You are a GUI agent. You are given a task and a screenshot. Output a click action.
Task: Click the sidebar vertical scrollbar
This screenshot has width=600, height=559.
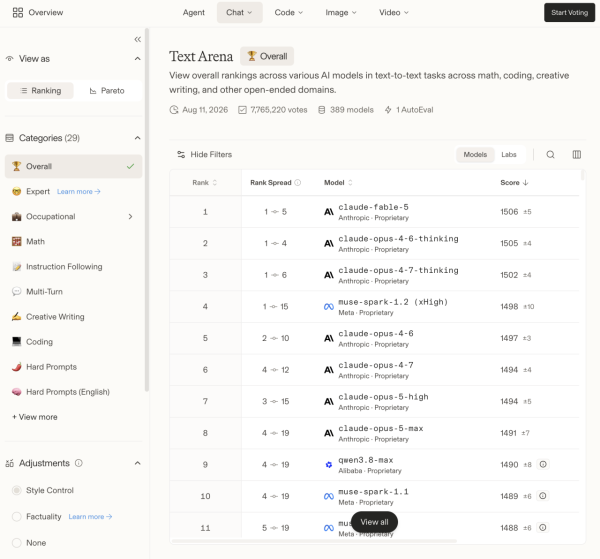click(x=147, y=210)
